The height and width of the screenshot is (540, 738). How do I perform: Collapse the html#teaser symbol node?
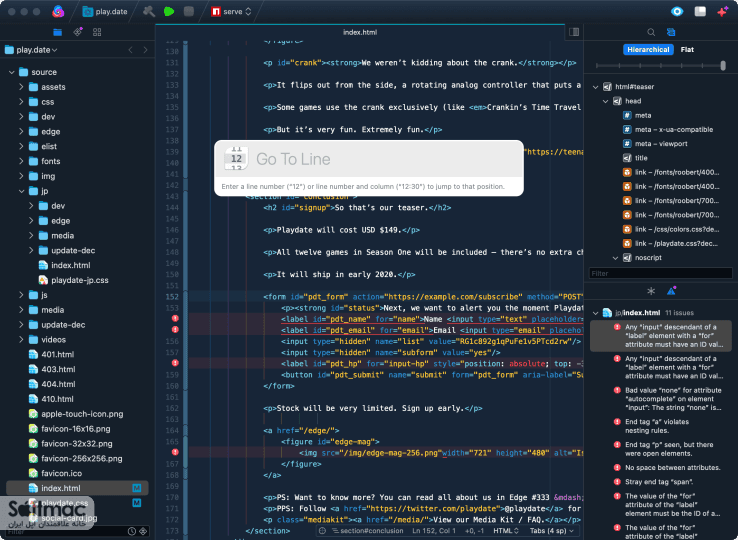(595, 87)
